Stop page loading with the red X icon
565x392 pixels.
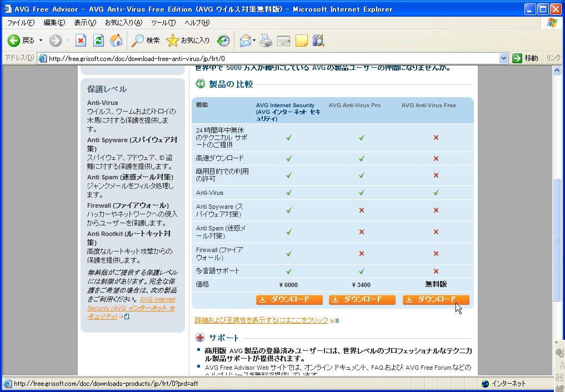81,41
